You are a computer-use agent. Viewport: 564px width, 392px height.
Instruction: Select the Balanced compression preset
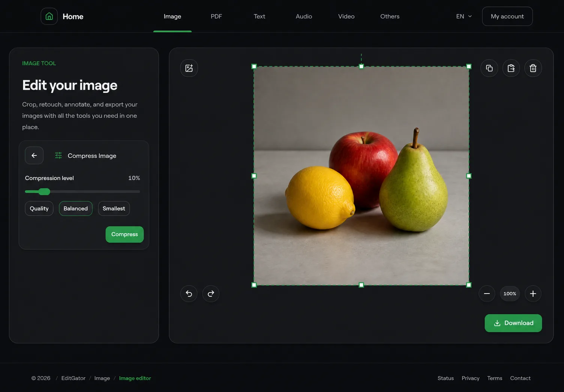pyautogui.click(x=76, y=209)
